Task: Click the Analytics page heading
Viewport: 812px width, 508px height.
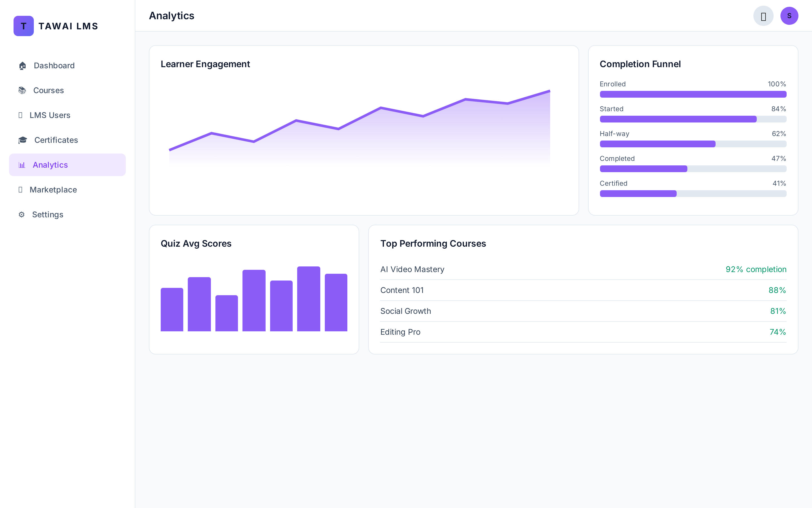Action: pyautogui.click(x=171, y=16)
